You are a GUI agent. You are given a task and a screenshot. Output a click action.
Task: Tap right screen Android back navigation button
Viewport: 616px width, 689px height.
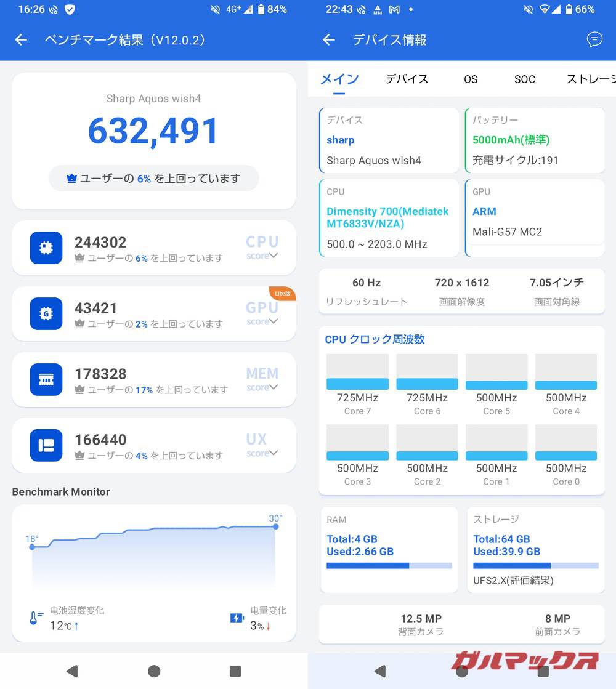click(380, 671)
